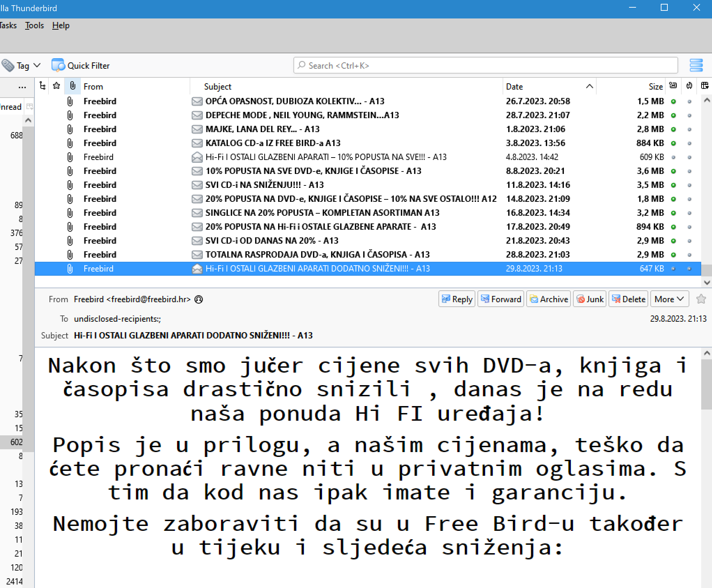The height and width of the screenshot is (588, 712).
Task: Sort by read status column icon
Action: coord(673,86)
